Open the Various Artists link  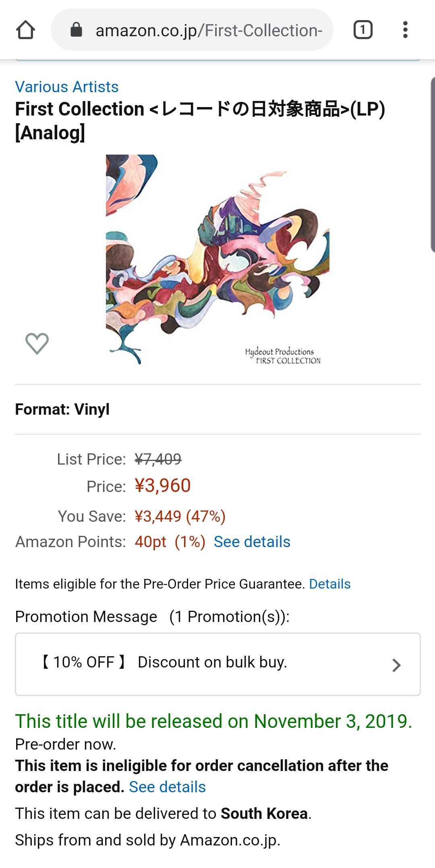[67, 87]
